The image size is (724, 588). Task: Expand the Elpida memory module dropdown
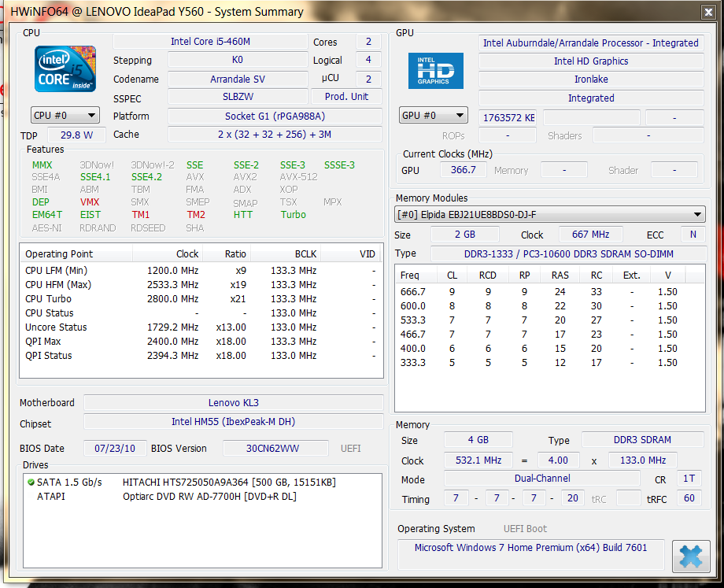(x=550, y=214)
